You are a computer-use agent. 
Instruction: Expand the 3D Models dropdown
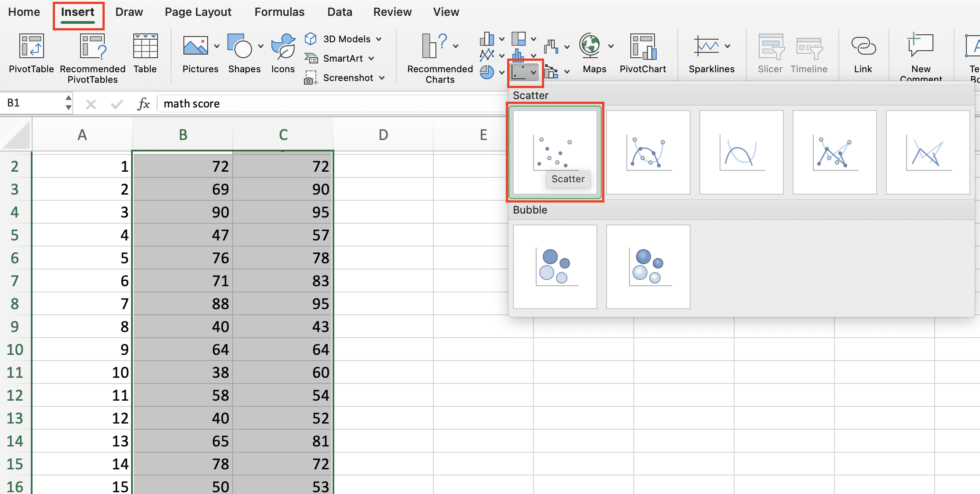pos(379,39)
